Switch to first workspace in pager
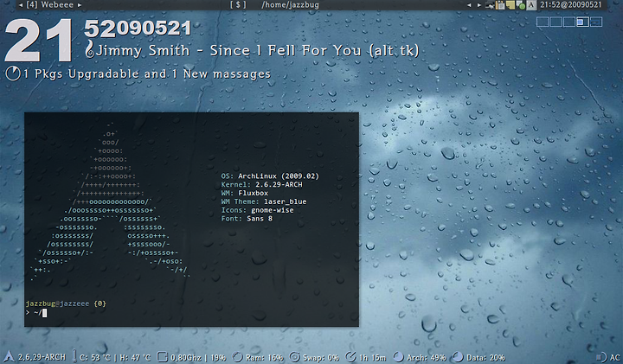Viewport: 623px width, 364px height. pyautogui.click(x=543, y=22)
